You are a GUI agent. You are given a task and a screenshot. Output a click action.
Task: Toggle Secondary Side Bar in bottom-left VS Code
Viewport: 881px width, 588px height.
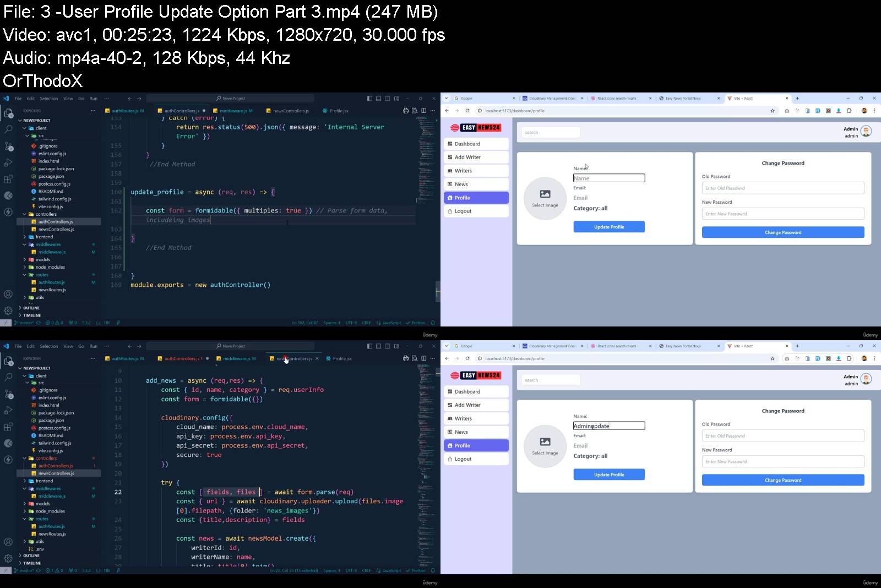(388, 346)
